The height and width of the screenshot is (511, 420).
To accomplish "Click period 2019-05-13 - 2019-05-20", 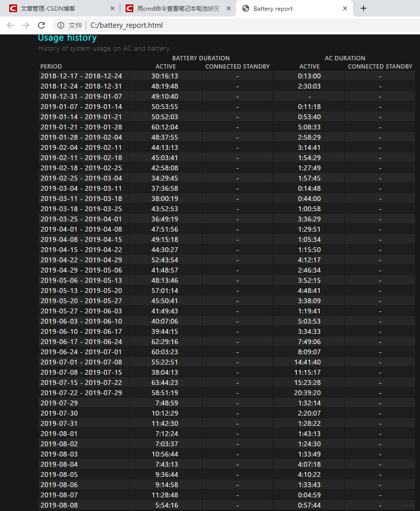I will pos(81,291).
